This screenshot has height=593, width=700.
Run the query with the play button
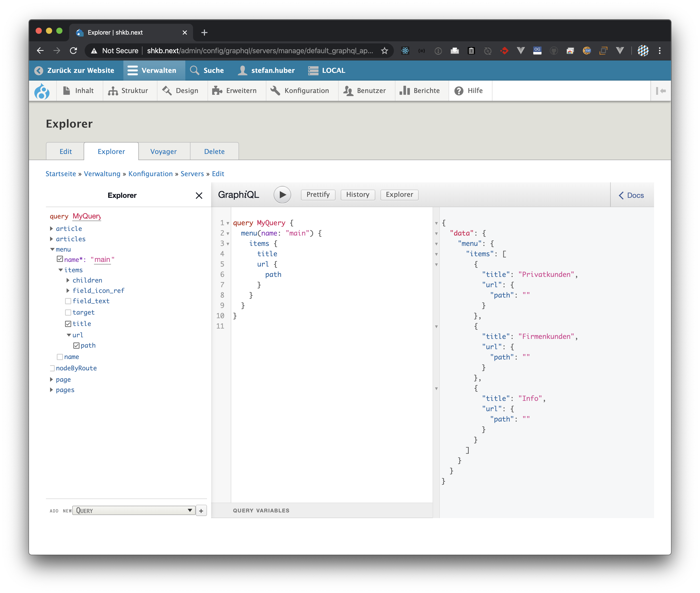pyautogui.click(x=282, y=195)
